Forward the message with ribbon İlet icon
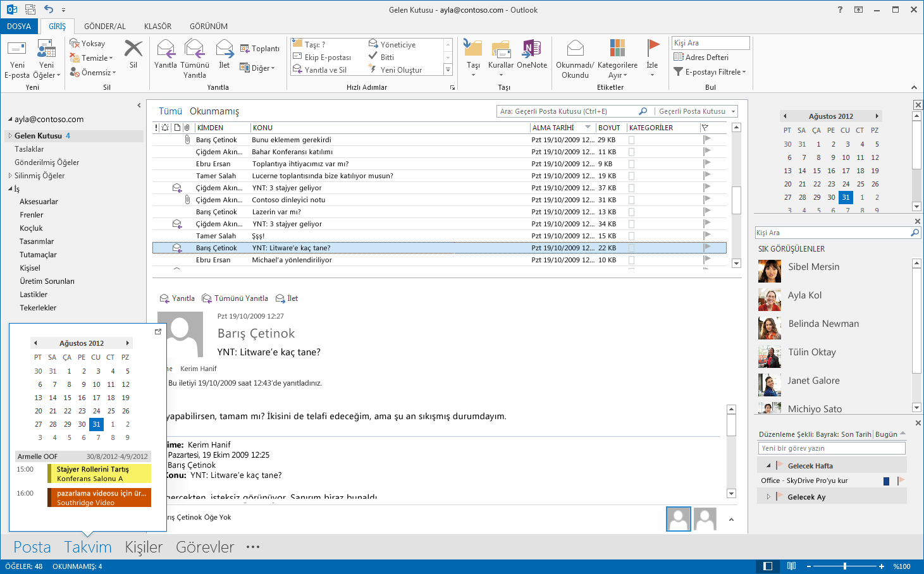This screenshot has height=574, width=924. [x=225, y=54]
